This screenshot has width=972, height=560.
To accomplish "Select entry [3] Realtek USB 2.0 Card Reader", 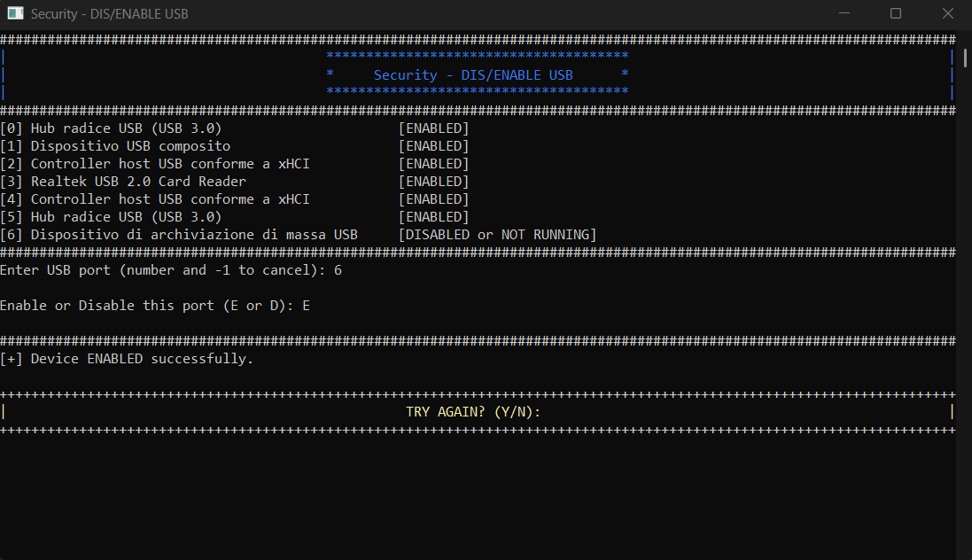I will [x=123, y=182].
